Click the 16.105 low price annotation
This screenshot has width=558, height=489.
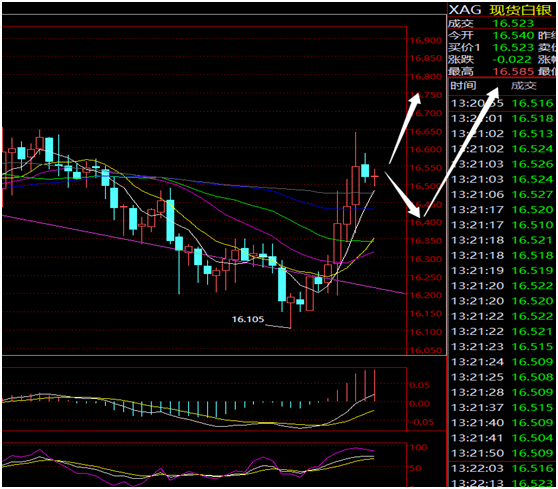248,319
